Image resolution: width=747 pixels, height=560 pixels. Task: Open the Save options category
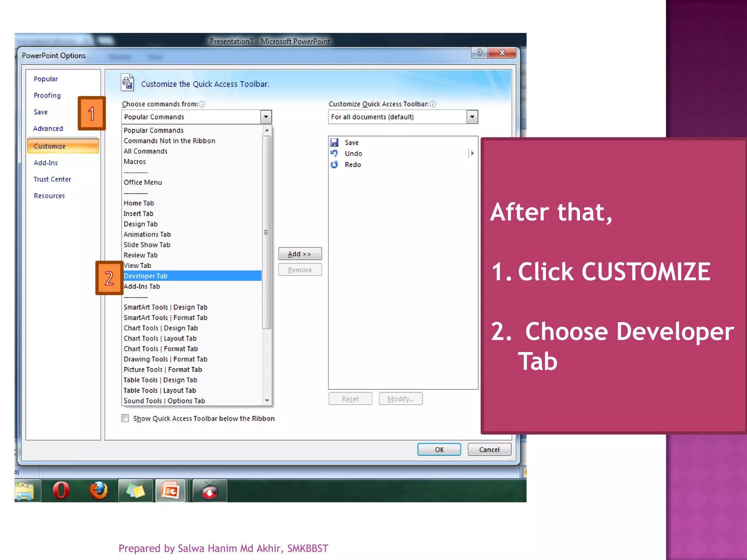coord(40,112)
